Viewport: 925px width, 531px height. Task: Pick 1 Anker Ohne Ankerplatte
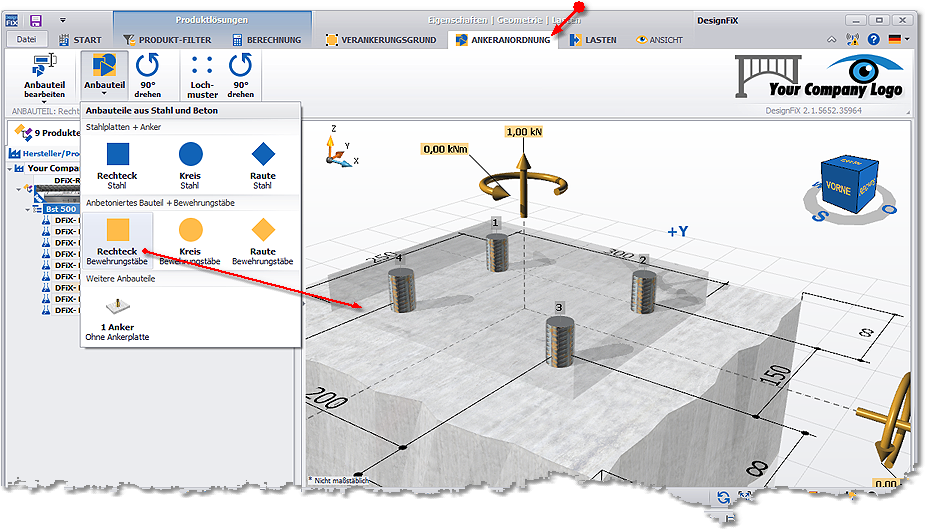pos(117,319)
